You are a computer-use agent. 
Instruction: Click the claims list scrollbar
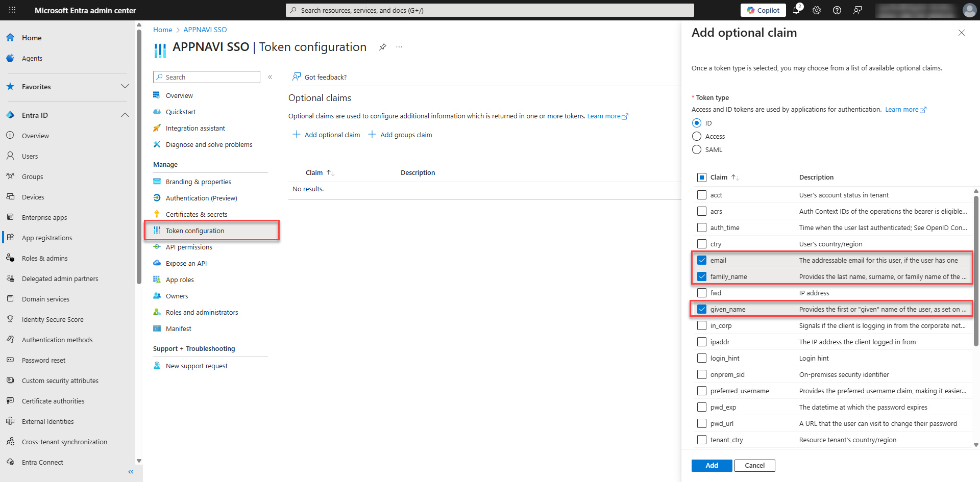[x=976, y=270]
